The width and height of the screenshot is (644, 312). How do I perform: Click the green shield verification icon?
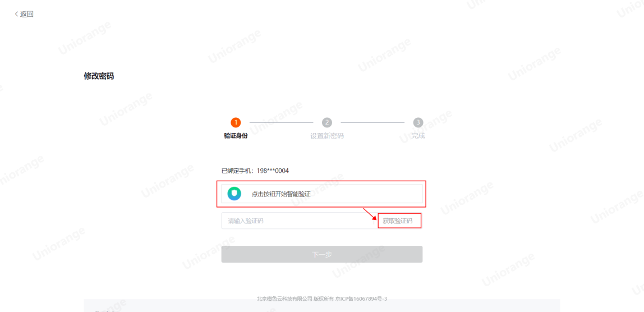coord(234,194)
